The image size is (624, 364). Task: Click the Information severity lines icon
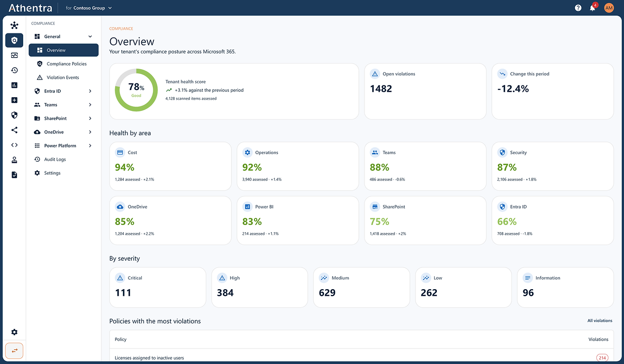coord(528,278)
